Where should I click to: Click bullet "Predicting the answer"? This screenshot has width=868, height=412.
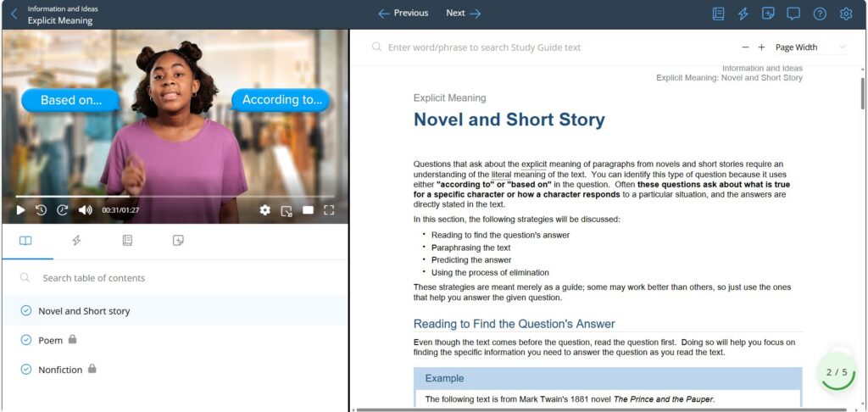click(x=471, y=259)
